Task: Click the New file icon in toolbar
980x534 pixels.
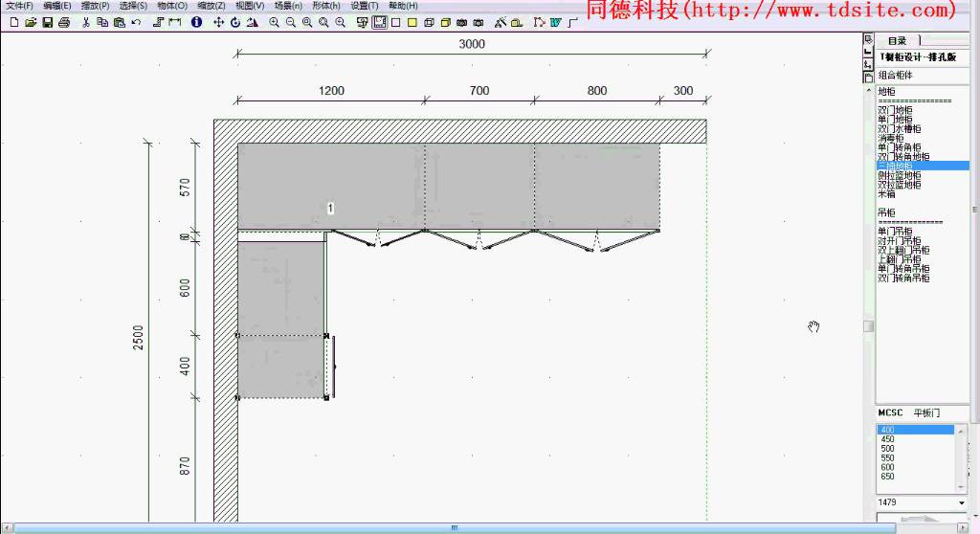Action: pos(13,22)
